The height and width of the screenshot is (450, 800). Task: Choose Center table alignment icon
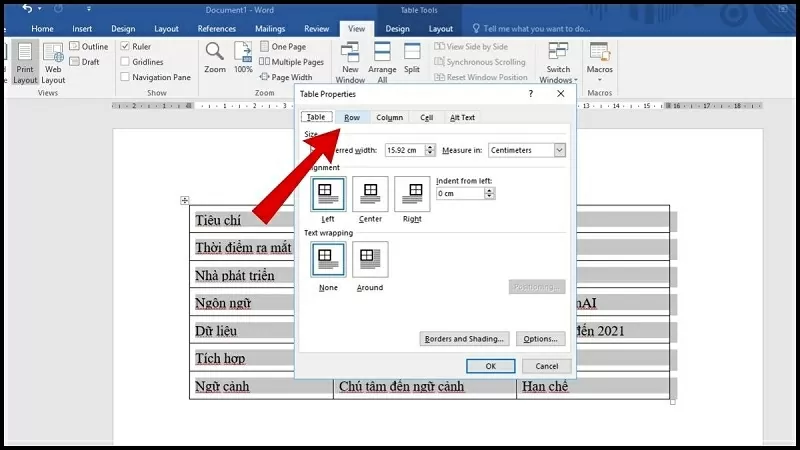(x=370, y=194)
